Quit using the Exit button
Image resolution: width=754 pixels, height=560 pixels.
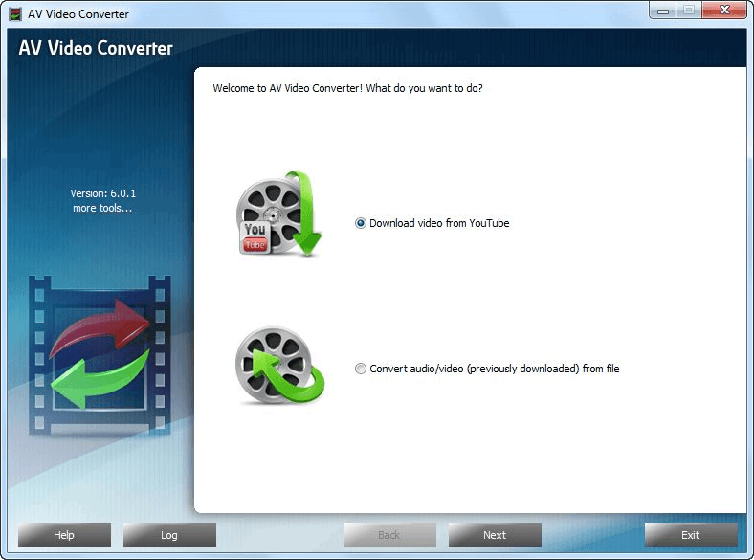(x=691, y=535)
